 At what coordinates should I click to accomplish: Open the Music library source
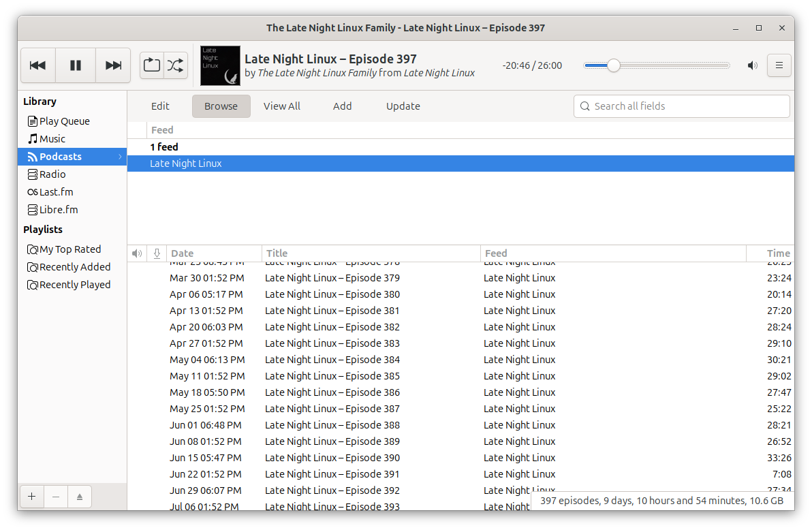pos(72,139)
